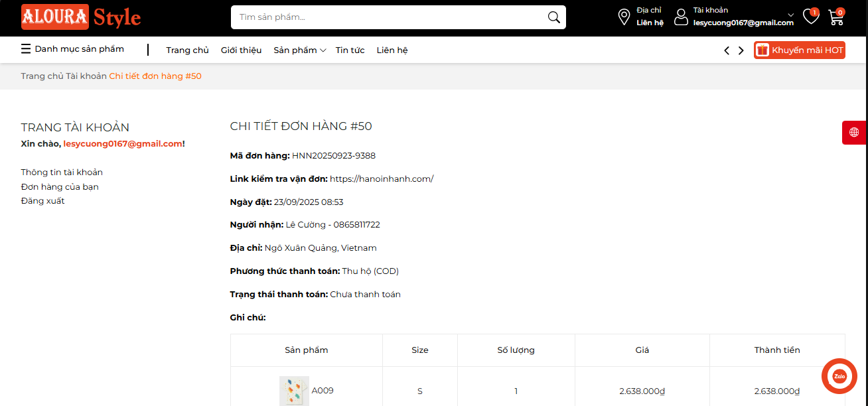Open the Tin tức menu item
This screenshot has width=868, height=406.
click(350, 50)
